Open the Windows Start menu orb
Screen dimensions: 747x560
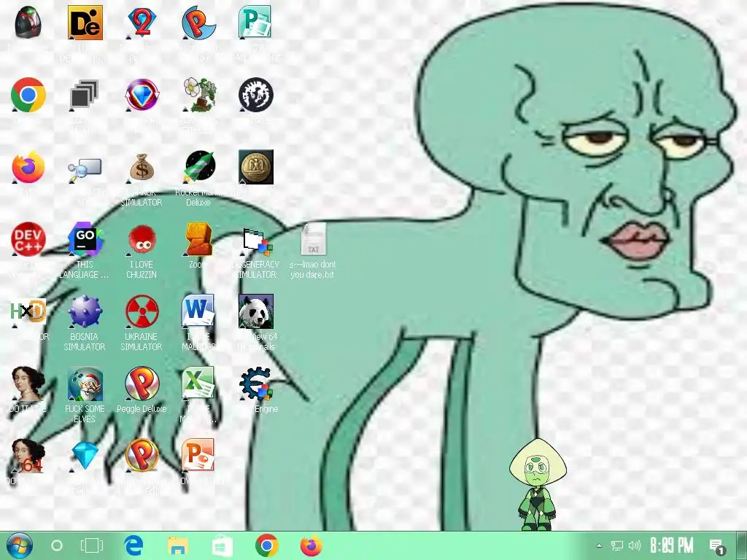tap(20, 545)
